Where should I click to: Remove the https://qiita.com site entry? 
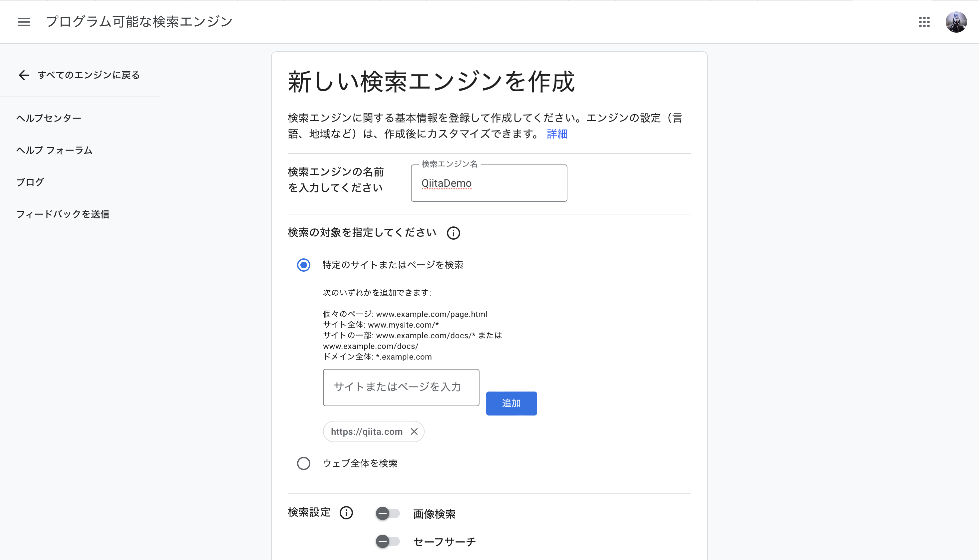414,431
